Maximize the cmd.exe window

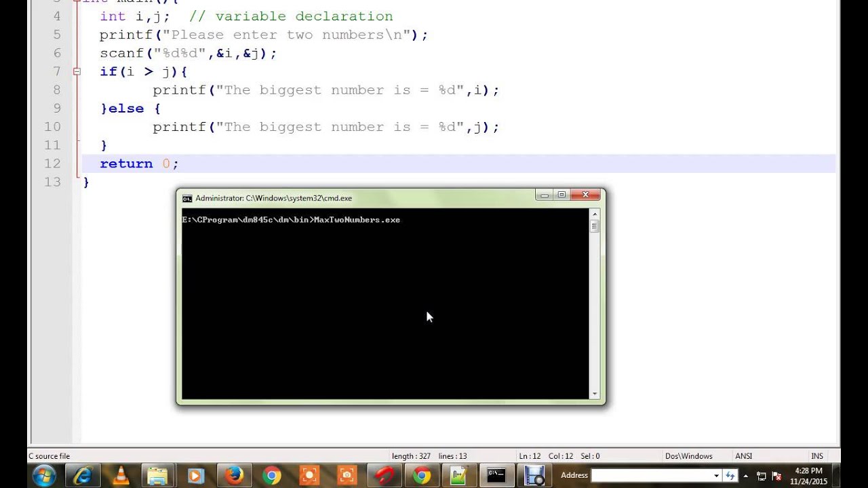(561, 195)
